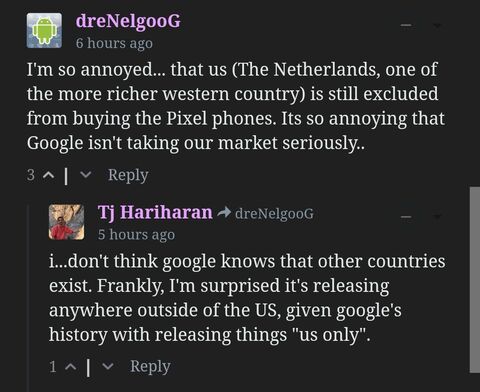Click the Android avatar of dreNelgooG
480x392 pixels.
click(x=44, y=30)
